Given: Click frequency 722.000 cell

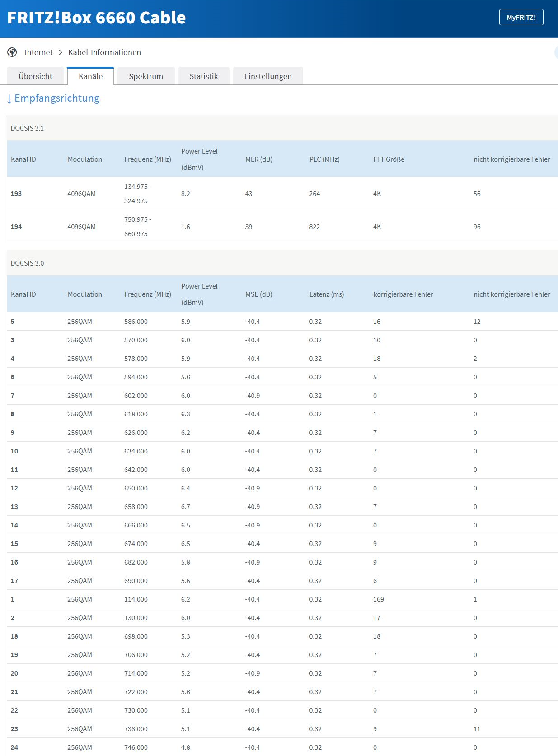Looking at the screenshot, I should (136, 692).
